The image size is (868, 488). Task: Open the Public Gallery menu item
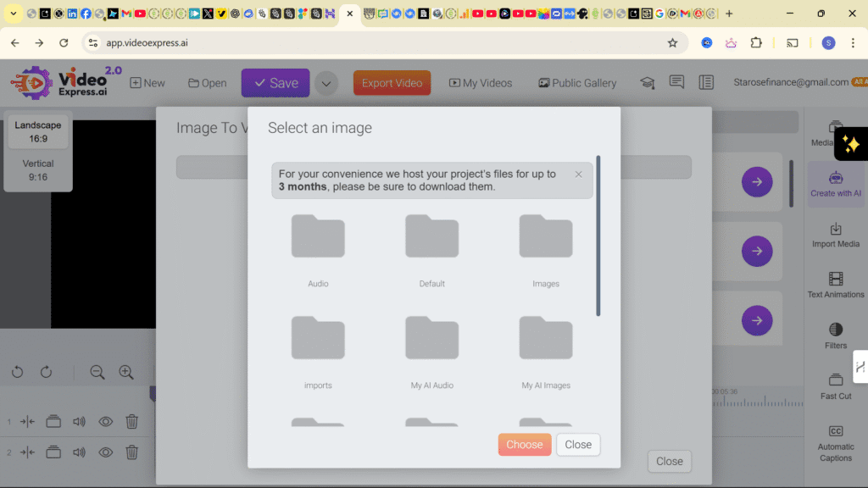(577, 83)
